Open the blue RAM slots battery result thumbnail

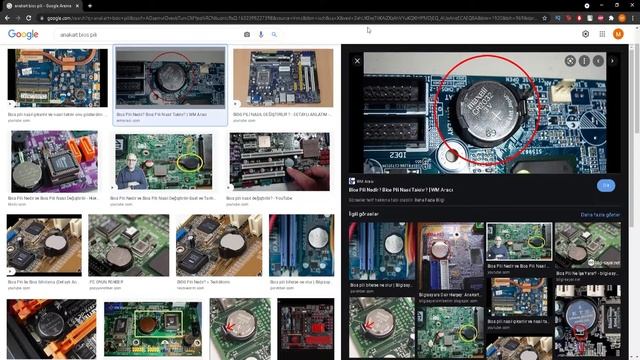click(302, 245)
